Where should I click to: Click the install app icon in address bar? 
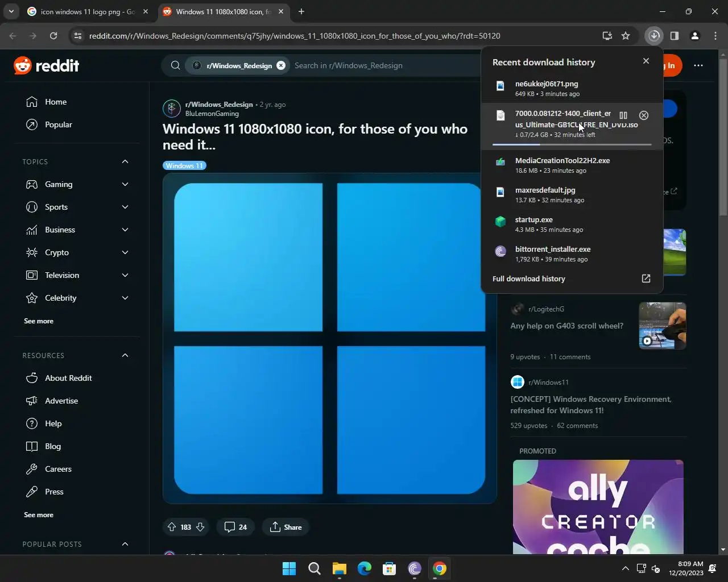pyautogui.click(x=607, y=36)
